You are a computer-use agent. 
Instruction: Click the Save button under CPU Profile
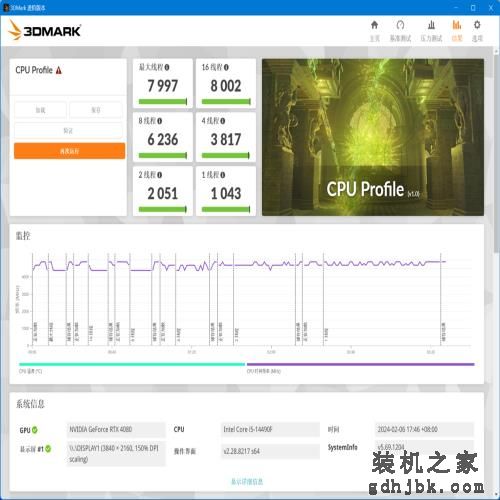(x=96, y=110)
